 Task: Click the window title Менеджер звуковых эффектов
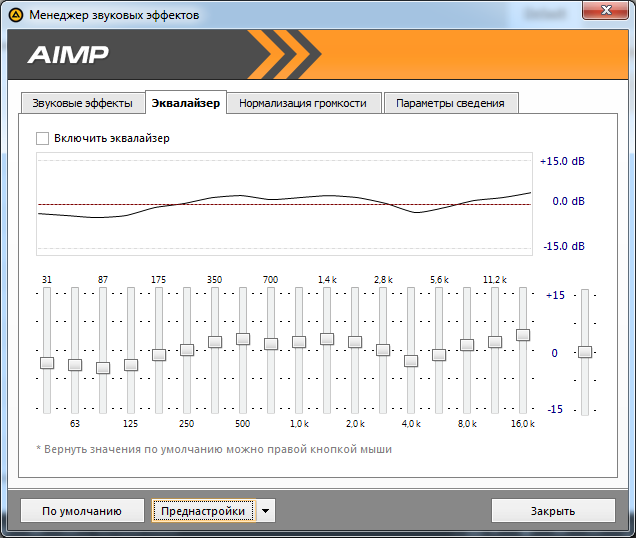coord(114,15)
